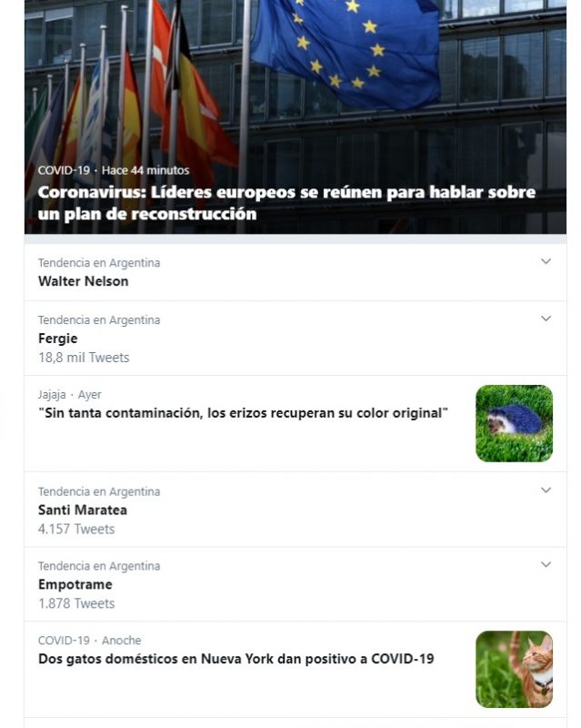
Task: Click the Jajaja category label
Action: pyautogui.click(x=52, y=395)
